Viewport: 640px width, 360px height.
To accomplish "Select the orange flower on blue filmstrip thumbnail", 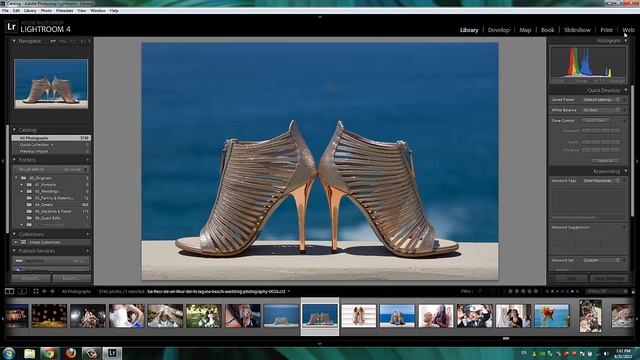I will 552,316.
